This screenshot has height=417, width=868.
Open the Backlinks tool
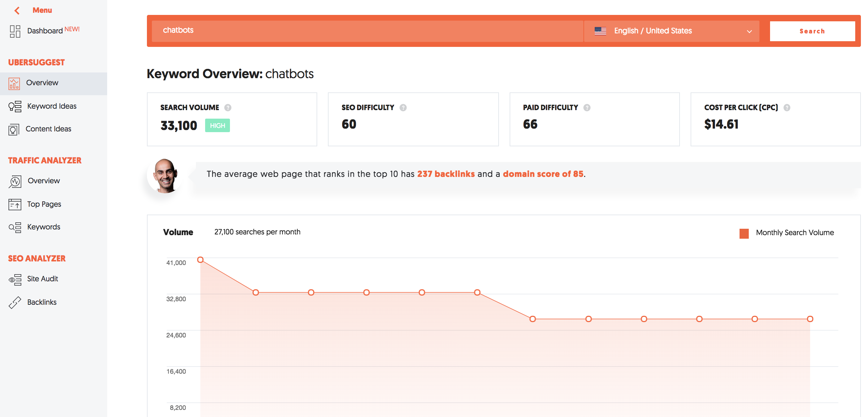42,302
